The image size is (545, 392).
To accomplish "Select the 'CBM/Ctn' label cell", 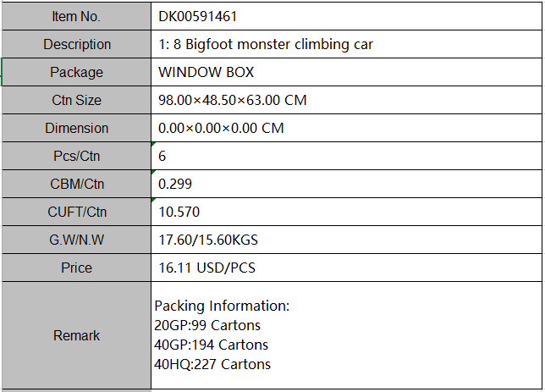I will tap(76, 184).
